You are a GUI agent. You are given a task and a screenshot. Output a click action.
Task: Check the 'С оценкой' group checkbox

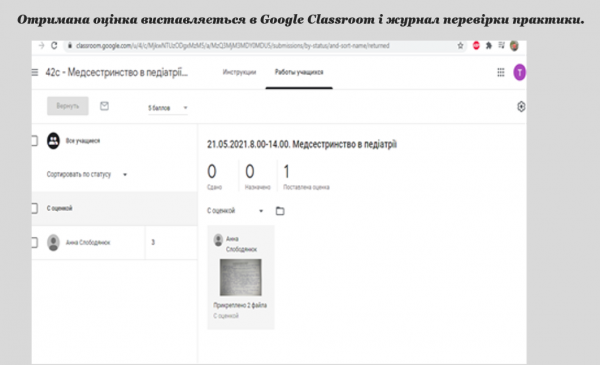click(x=34, y=208)
